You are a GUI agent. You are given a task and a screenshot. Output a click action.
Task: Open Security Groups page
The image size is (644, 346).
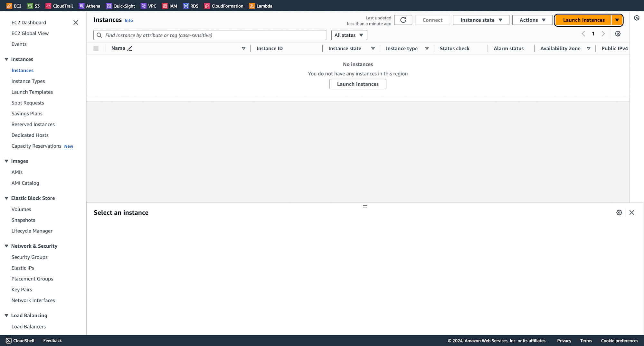coord(29,257)
